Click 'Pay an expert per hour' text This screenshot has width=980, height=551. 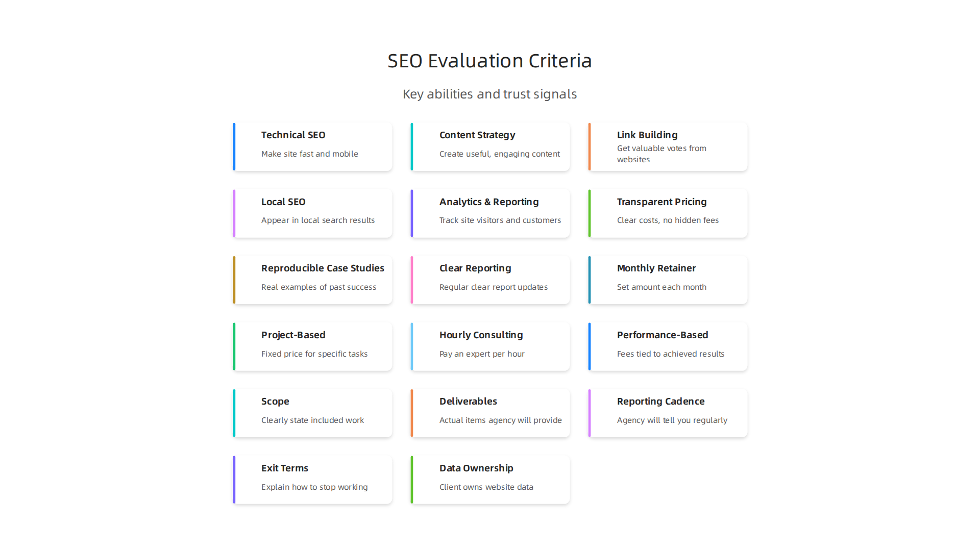[482, 354]
